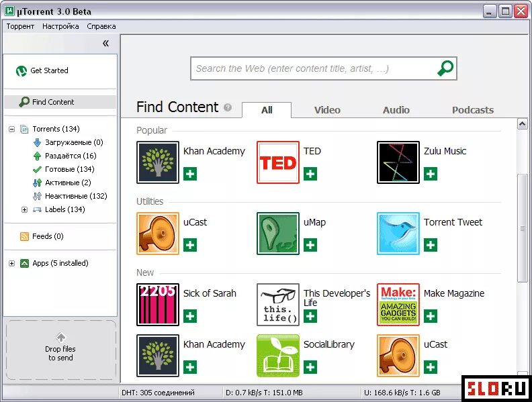Image resolution: width=532 pixels, height=402 pixels.
Task: Add the TED app with its plus button
Action: pos(310,174)
